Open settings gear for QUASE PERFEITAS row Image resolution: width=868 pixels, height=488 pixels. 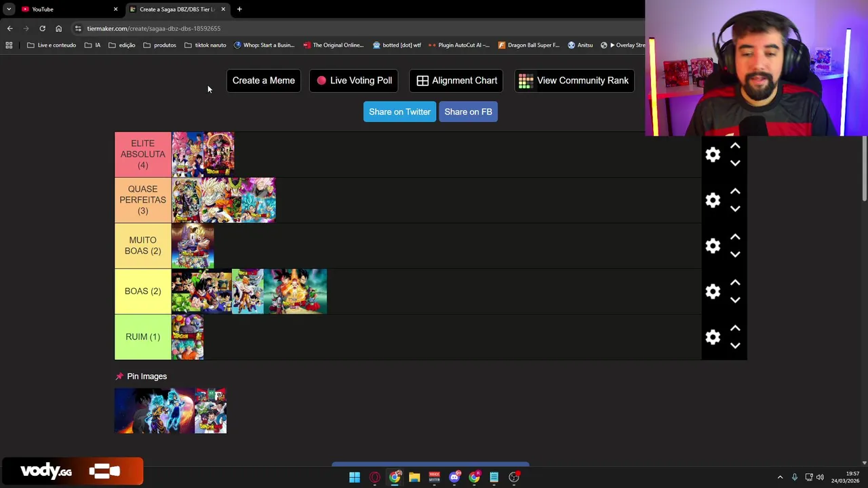(x=713, y=200)
